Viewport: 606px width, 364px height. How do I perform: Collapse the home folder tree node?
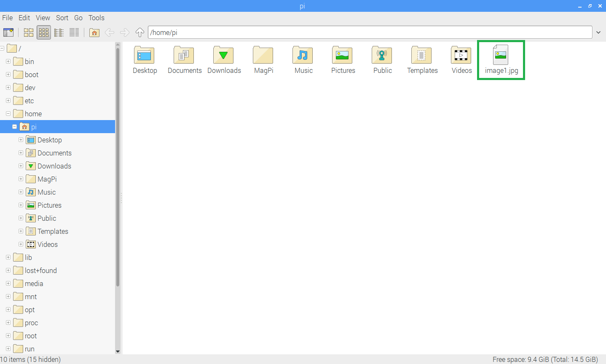coord(8,114)
